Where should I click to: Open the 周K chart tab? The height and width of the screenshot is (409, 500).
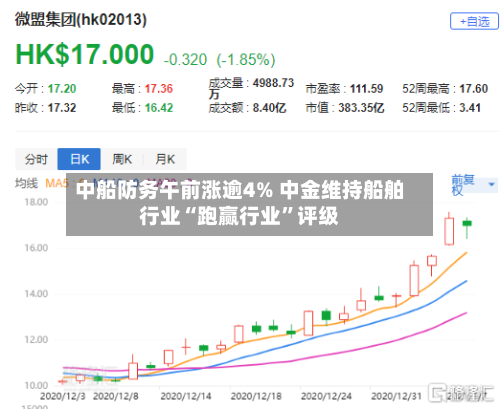pyautogui.click(x=122, y=159)
